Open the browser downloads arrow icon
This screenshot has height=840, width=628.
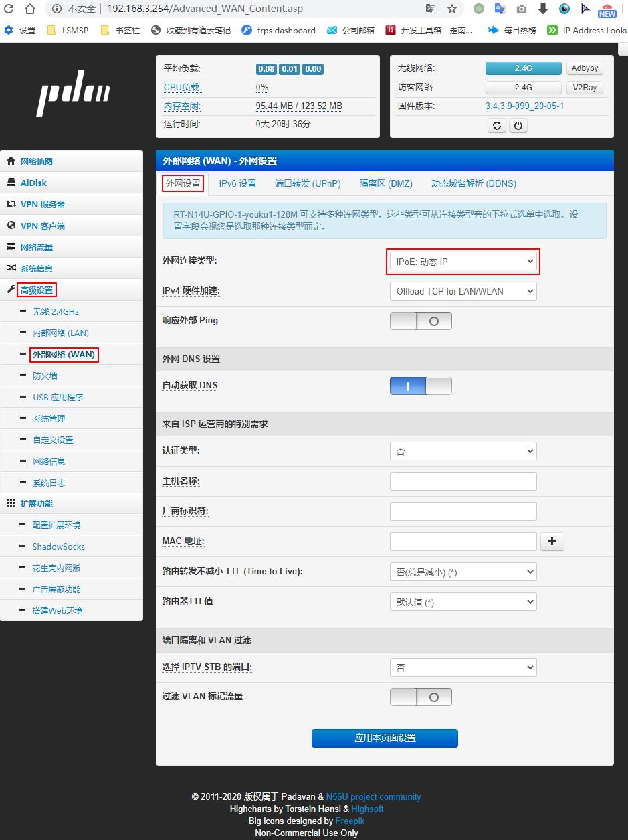(543, 9)
